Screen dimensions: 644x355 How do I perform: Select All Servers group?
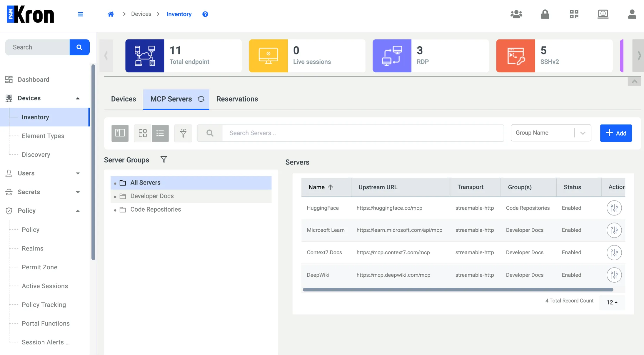pyautogui.click(x=191, y=183)
